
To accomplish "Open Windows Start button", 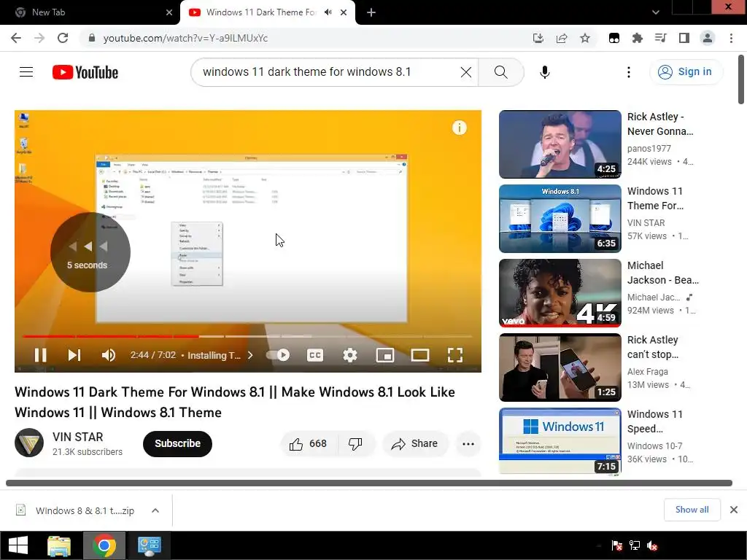I will click(18, 545).
